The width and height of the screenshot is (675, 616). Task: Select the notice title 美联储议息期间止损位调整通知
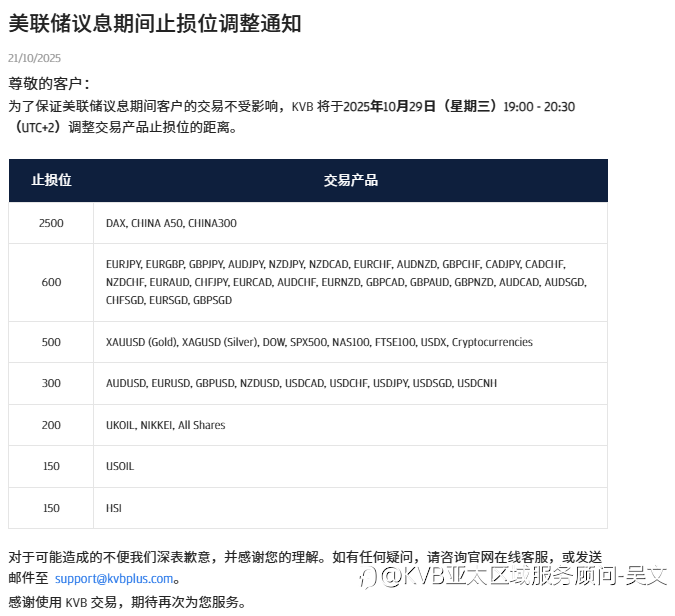tap(155, 23)
